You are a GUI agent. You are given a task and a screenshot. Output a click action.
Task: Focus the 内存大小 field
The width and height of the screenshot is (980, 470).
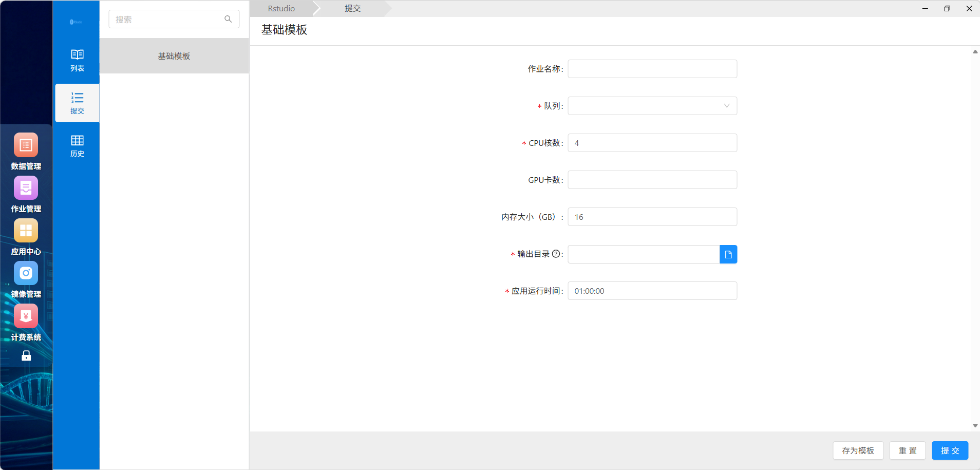click(652, 217)
